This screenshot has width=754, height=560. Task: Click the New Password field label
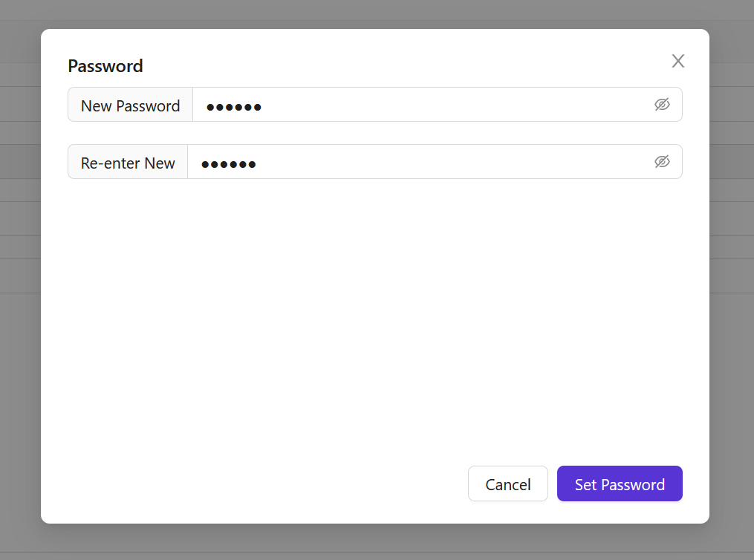130,105
